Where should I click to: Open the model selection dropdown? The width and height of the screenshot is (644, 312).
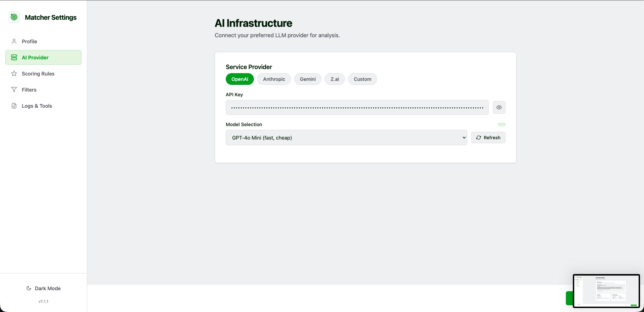346,138
